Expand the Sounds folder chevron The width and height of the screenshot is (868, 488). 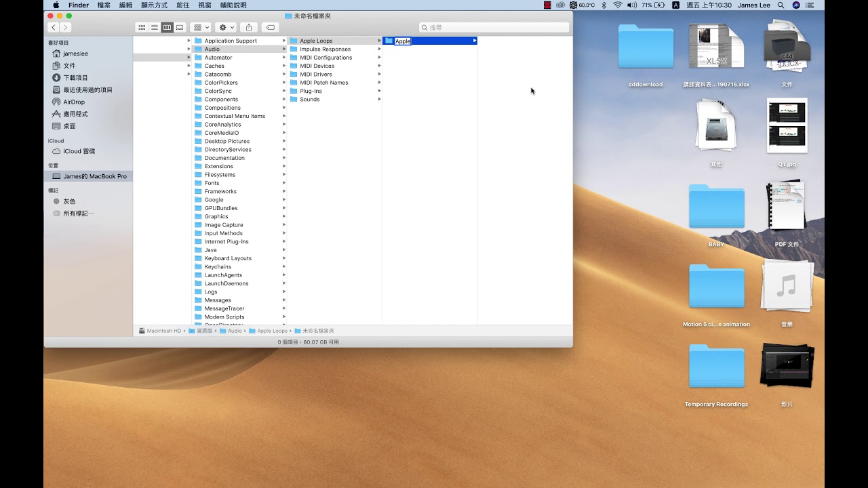[x=379, y=99]
